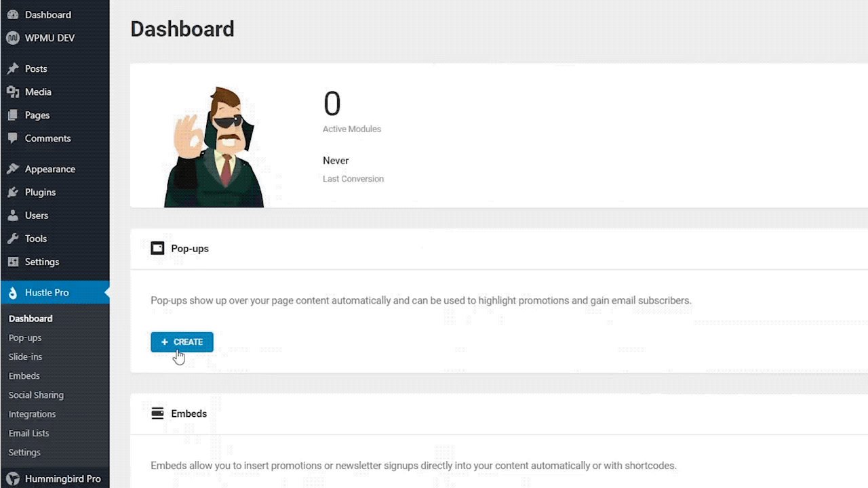The width and height of the screenshot is (868, 488).
Task: Click the Posts pushpin icon
Action: [x=12, y=68]
